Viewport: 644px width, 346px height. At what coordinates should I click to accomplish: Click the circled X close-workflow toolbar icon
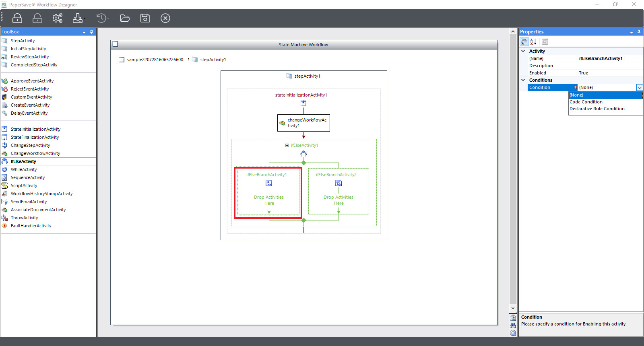(165, 18)
